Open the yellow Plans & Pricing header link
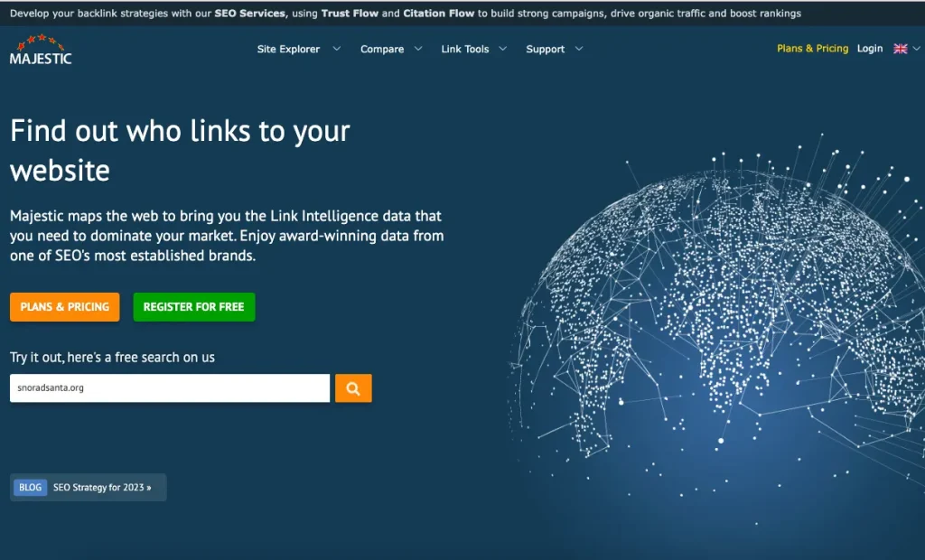The width and height of the screenshot is (925, 560). pyautogui.click(x=812, y=49)
